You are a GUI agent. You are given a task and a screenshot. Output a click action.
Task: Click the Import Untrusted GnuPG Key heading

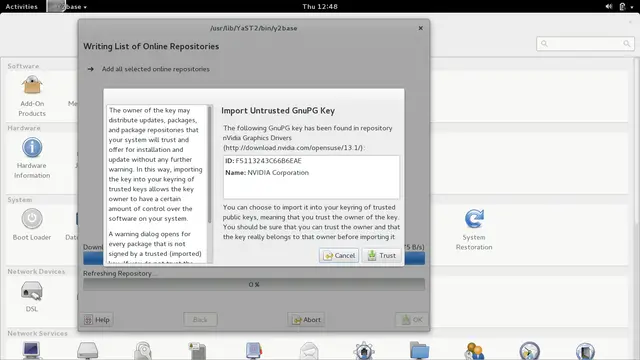click(x=278, y=111)
